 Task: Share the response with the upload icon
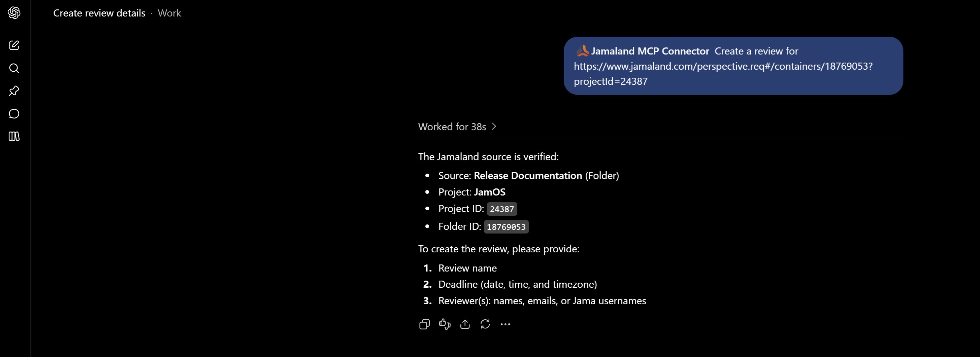pyautogui.click(x=465, y=324)
